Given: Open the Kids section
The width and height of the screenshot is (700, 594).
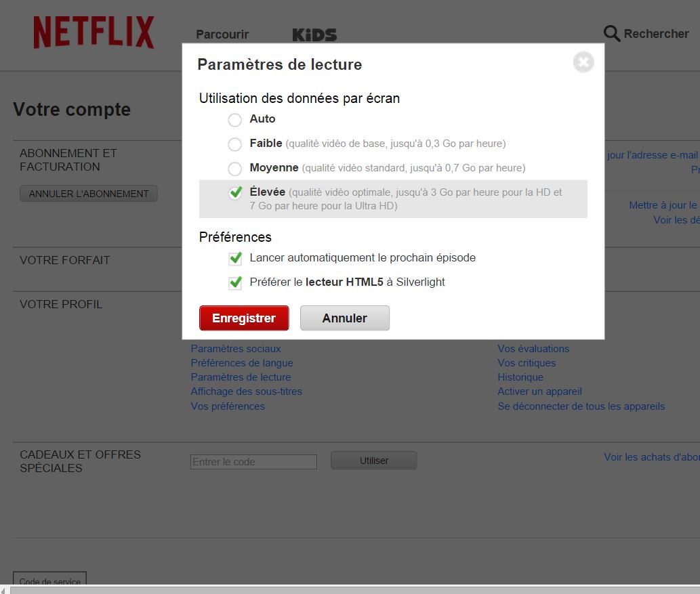Looking at the screenshot, I should tap(314, 35).
